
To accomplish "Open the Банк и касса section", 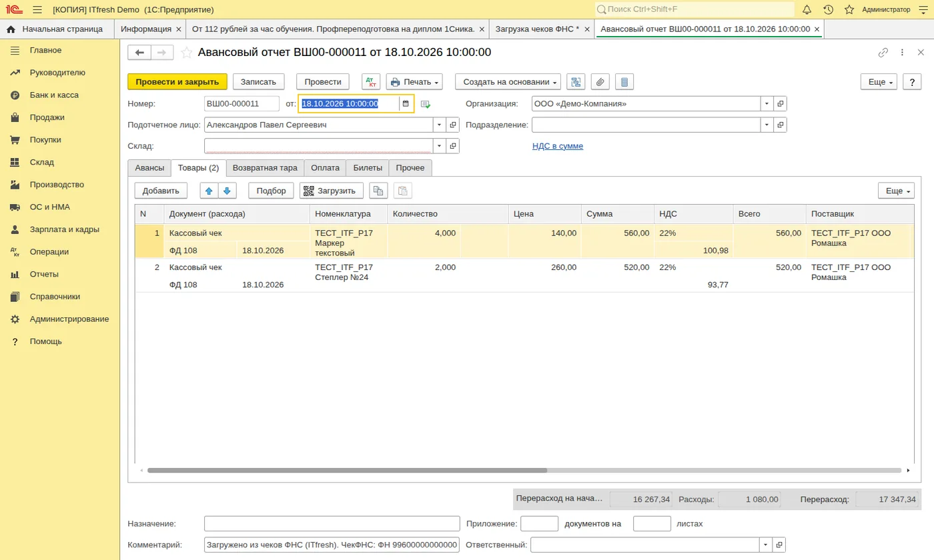I will click(x=54, y=95).
